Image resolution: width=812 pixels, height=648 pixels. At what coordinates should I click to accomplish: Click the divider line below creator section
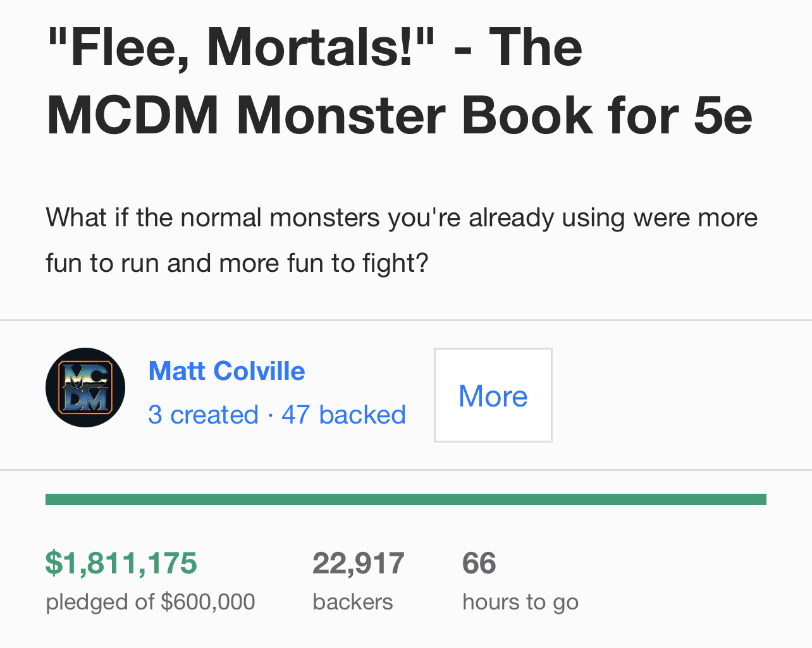(x=405, y=470)
